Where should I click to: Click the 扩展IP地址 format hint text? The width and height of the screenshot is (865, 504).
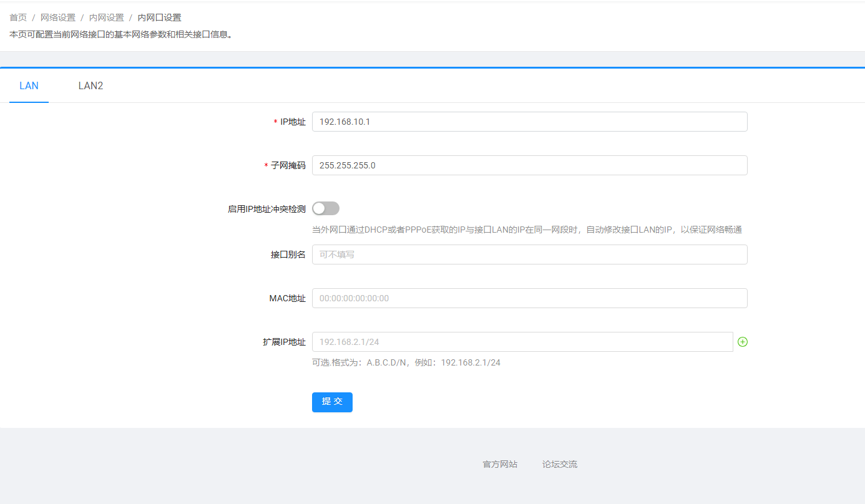pyautogui.click(x=406, y=362)
